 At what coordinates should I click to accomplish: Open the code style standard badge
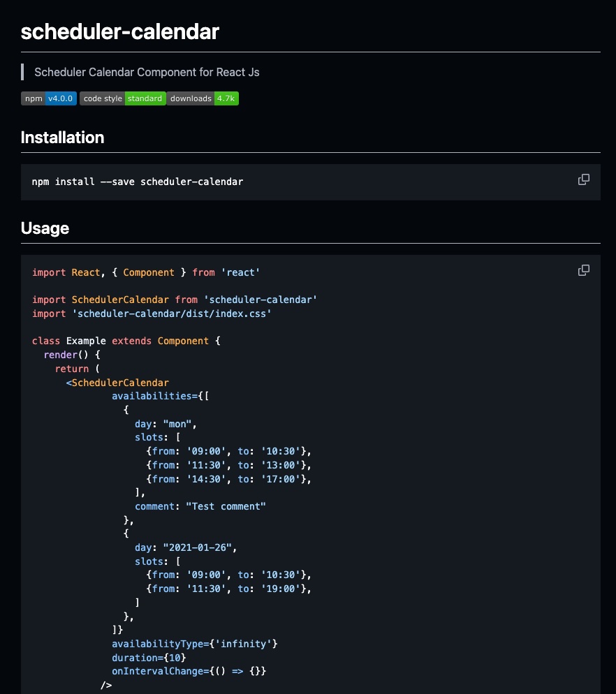pos(123,98)
